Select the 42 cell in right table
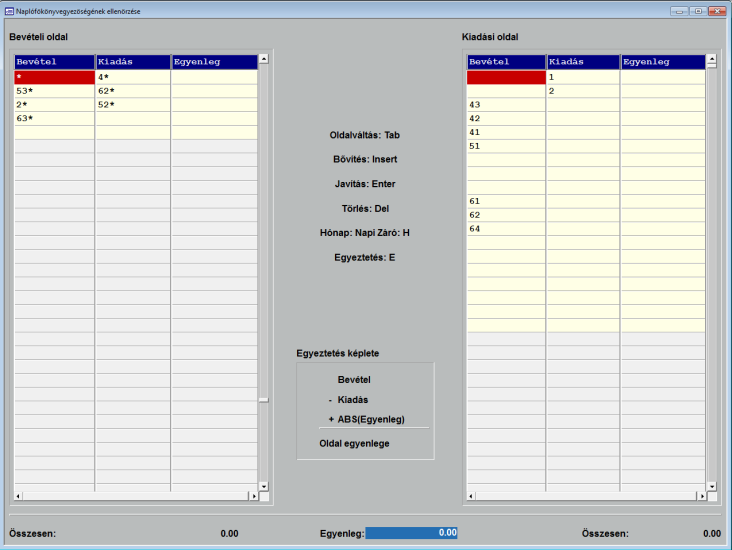This screenshot has width=732, height=550. click(506, 119)
